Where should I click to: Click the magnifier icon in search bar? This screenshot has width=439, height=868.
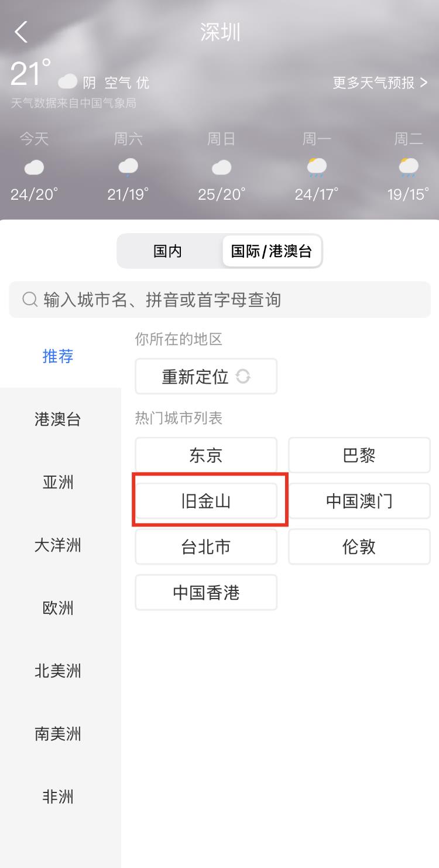coord(29,299)
